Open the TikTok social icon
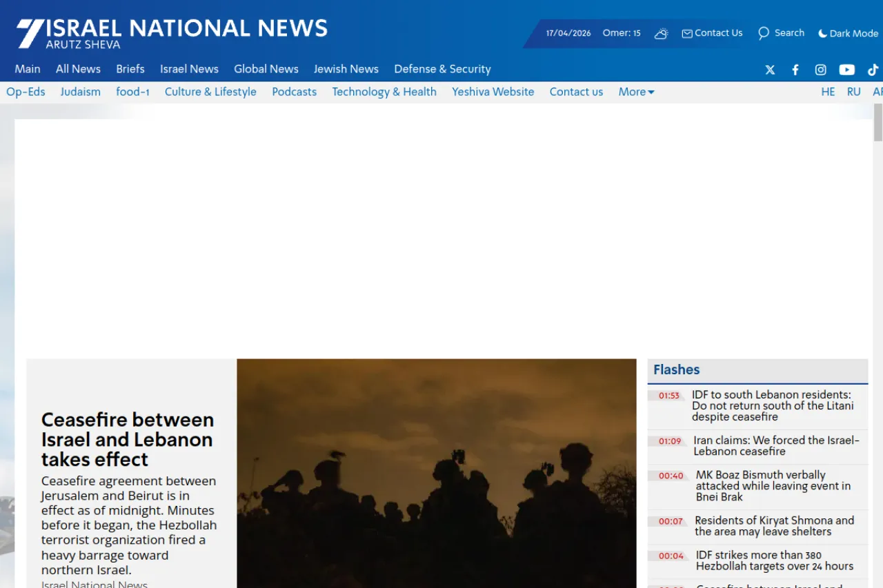The image size is (883, 588). (873, 70)
